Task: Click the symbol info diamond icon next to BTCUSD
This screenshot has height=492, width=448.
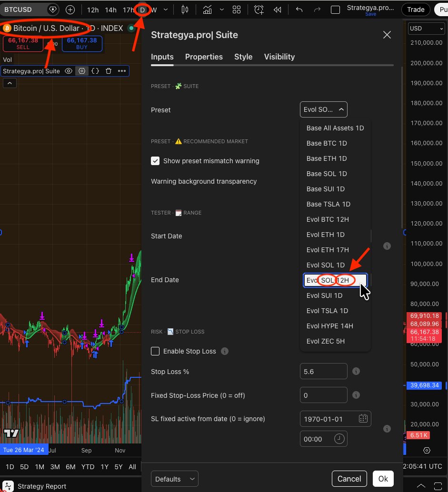Action: point(52,10)
